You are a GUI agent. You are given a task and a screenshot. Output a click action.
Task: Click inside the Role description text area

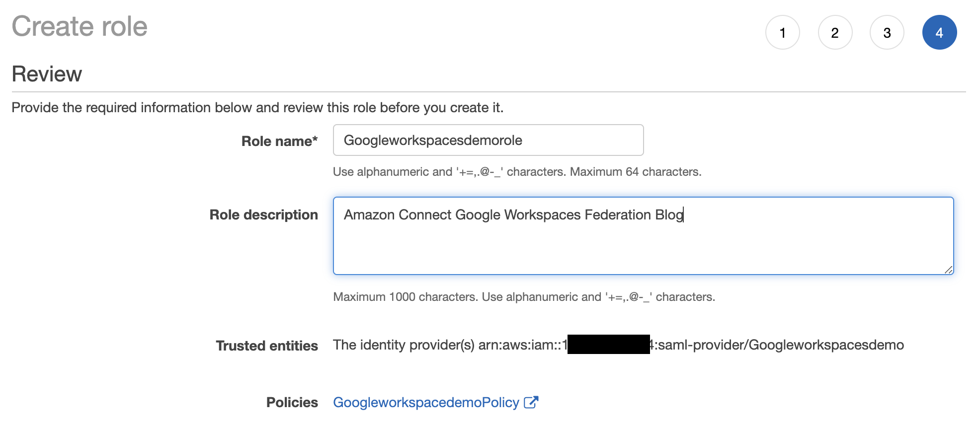point(643,243)
